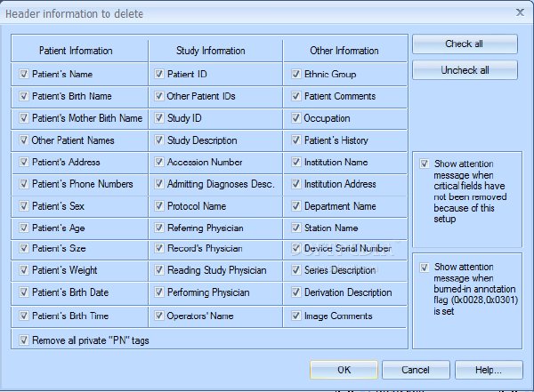Toggle the Ethnic Group checkbox
The image size is (534, 392).
point(296,74)
